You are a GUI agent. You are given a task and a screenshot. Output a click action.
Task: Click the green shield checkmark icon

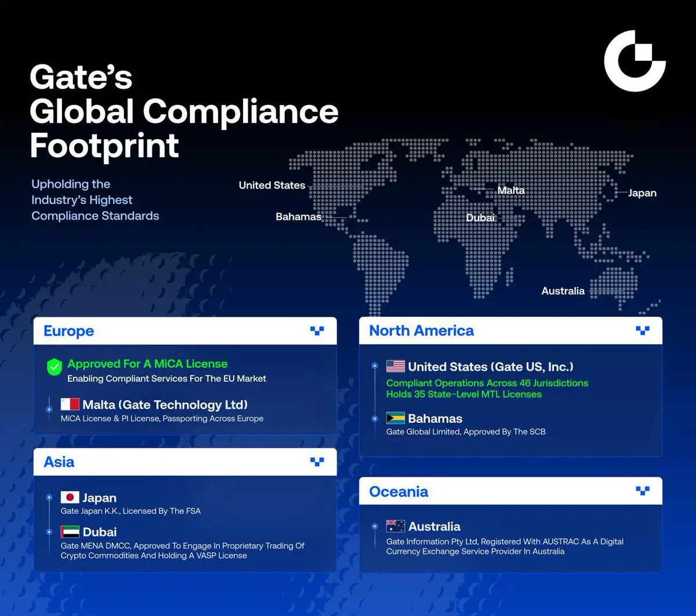coord(55,367)
